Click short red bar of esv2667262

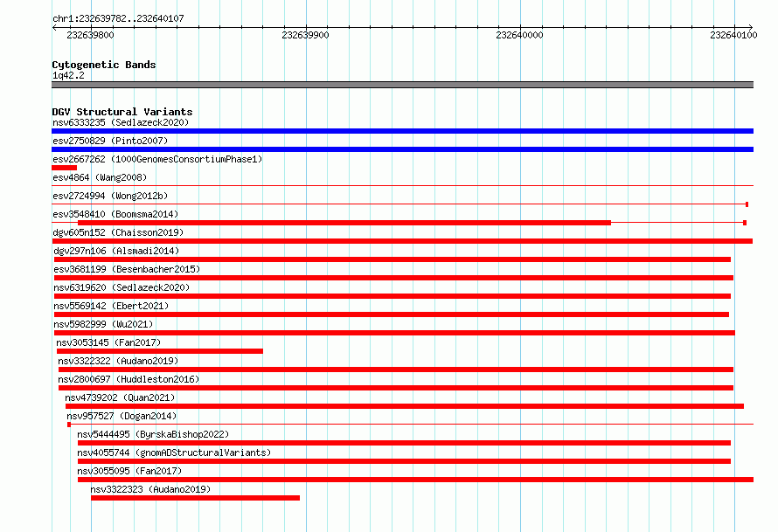tap(64, 168)
